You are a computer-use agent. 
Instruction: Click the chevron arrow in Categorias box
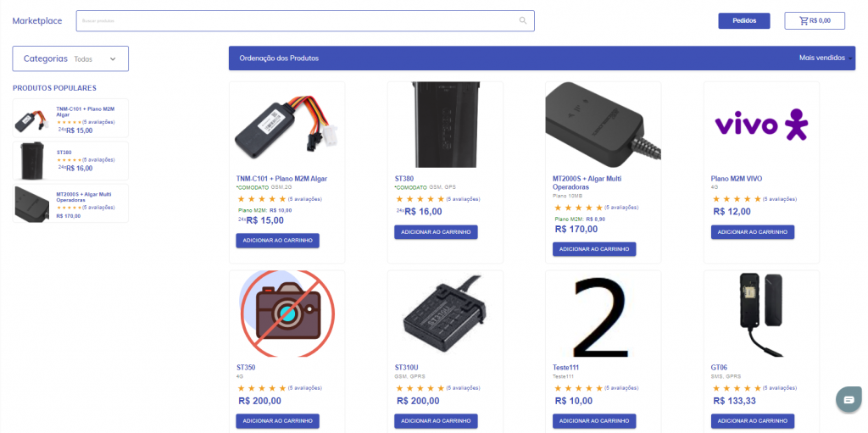113,59
